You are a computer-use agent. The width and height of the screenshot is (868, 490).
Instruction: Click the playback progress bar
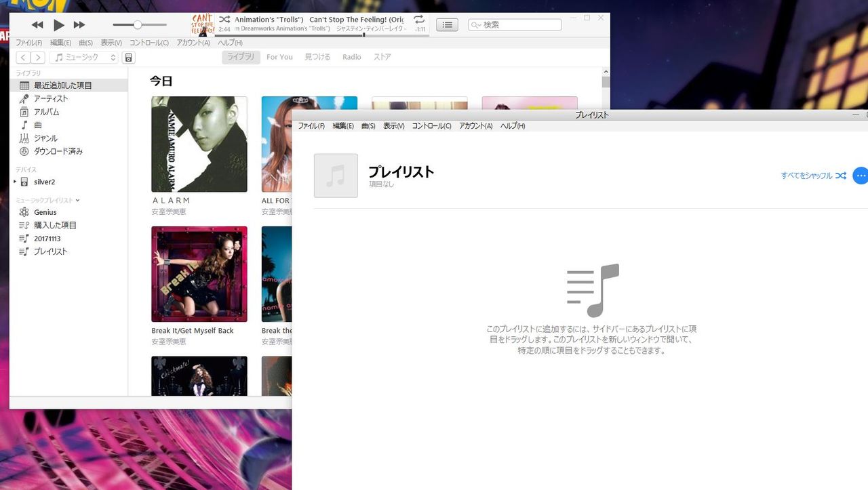[x=322, y=35]
